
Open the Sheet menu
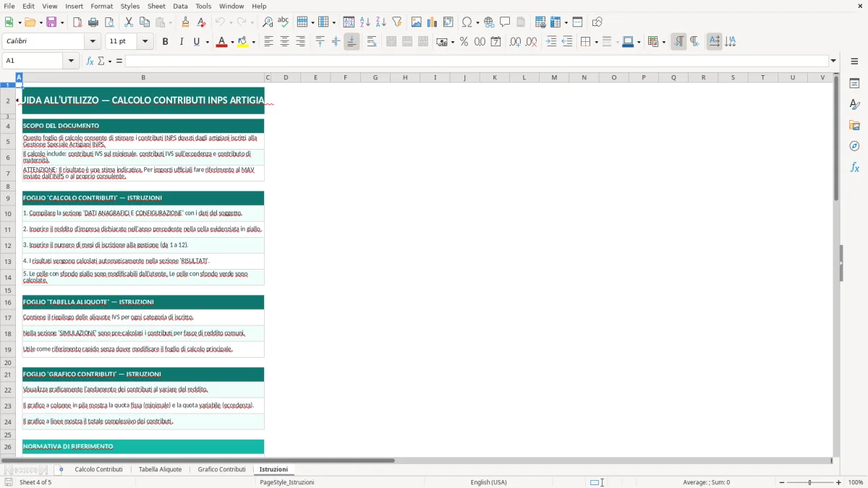156,6
